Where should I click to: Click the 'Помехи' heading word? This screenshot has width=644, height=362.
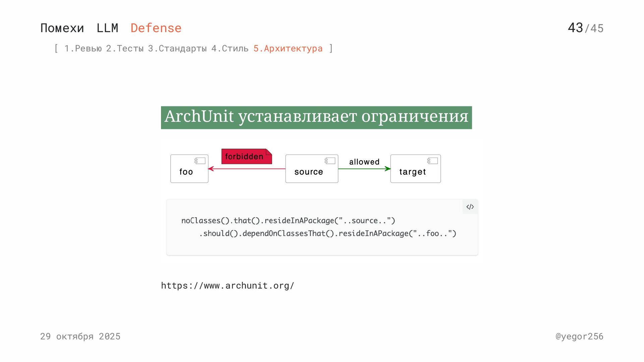pyautogui.click(x=62, y=28)
